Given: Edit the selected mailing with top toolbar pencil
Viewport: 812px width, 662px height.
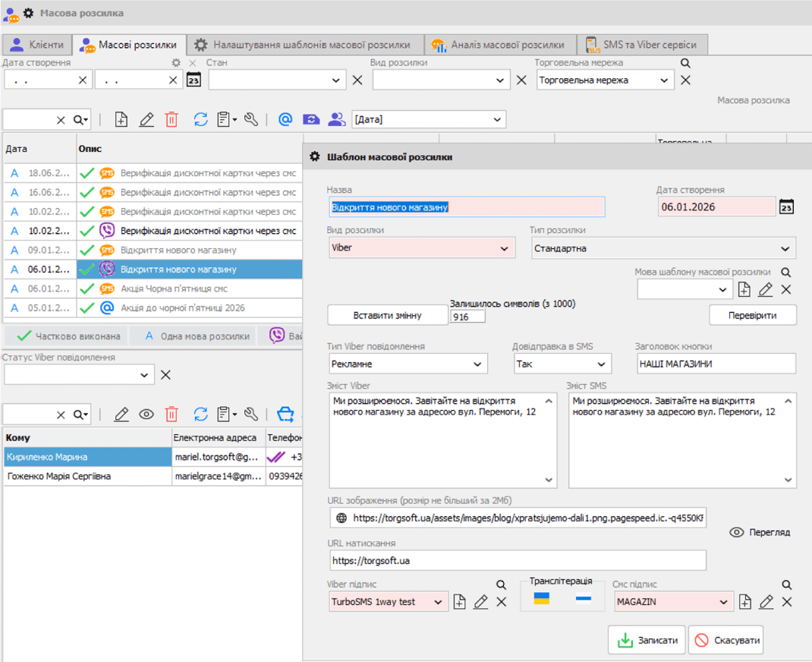Looking at the screenshot, I should pos(146,120).
